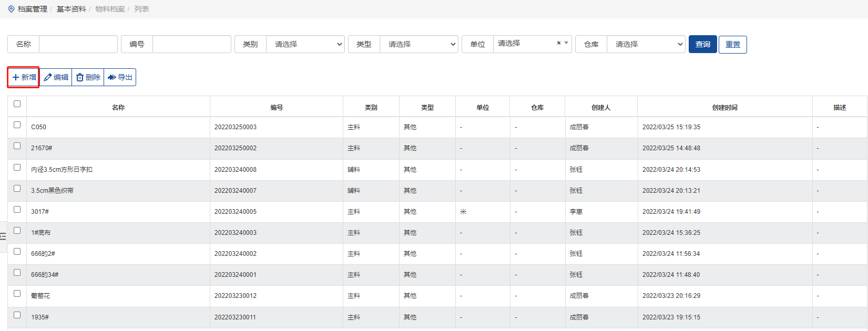The height and width of the screenshot is (331, 868).
Task: Go to 基本资料 in the breadcrumb
Action: 71,9
